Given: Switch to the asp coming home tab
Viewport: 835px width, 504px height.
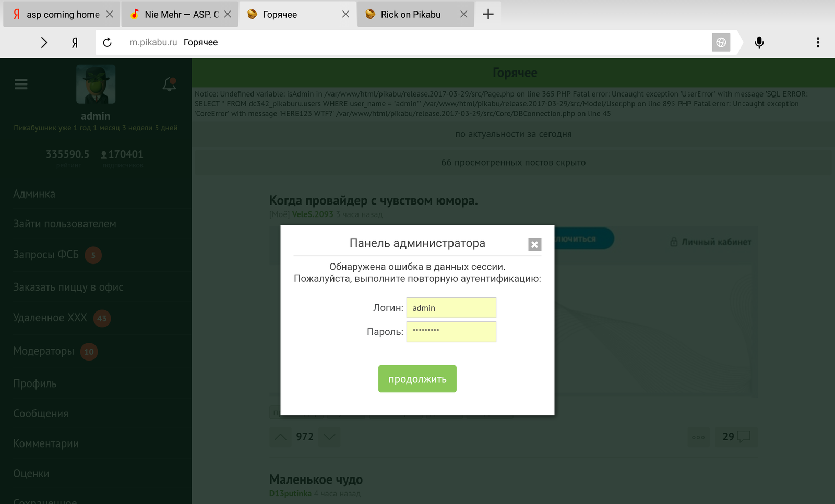Looking at the screenshot, I should point(63,15).
